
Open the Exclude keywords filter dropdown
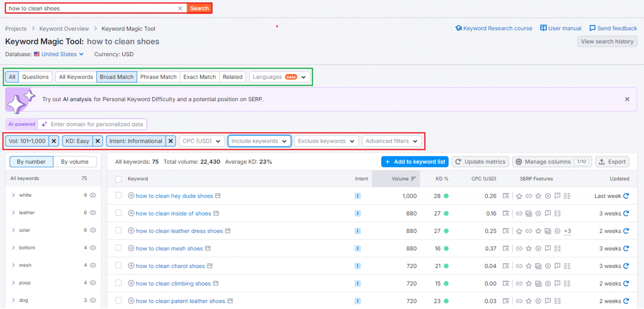[326, 141]
